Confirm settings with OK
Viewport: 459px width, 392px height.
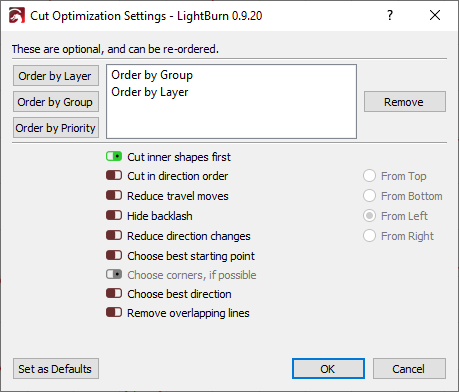[x=328, y=369]
